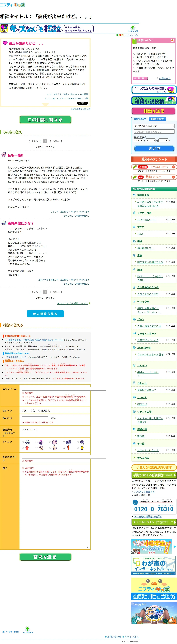Open the 公式SNSのご紹介 banner
The height and width of the screenshot is (644, 177).
(x=154, y=589)
